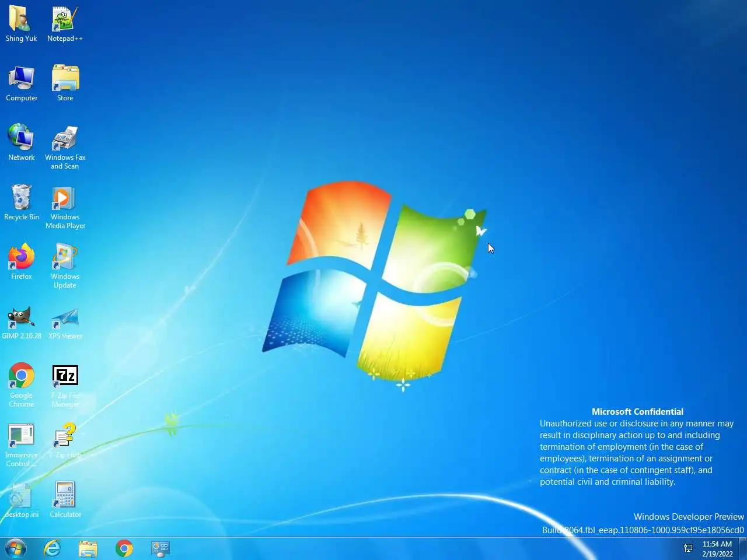Screen dimensions: 747x560
Task: Launch GIMP 2.10.28 from desktop
Action: coord(22,322)
